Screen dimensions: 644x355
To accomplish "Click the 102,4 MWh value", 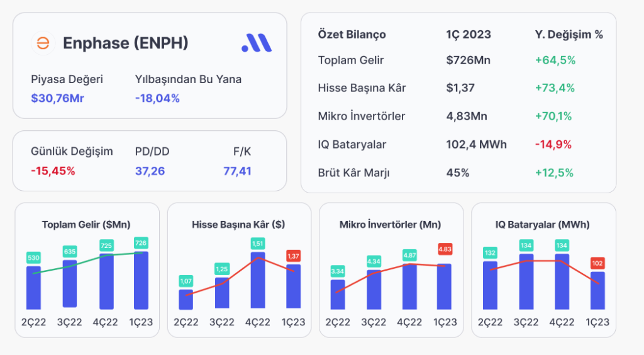I will tap(477, 145).
